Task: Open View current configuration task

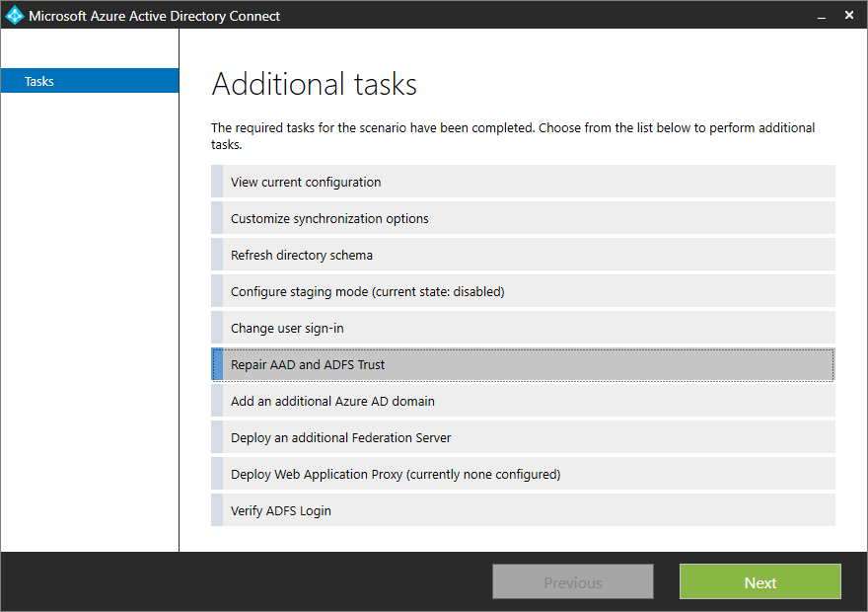Action: point(523,182)
